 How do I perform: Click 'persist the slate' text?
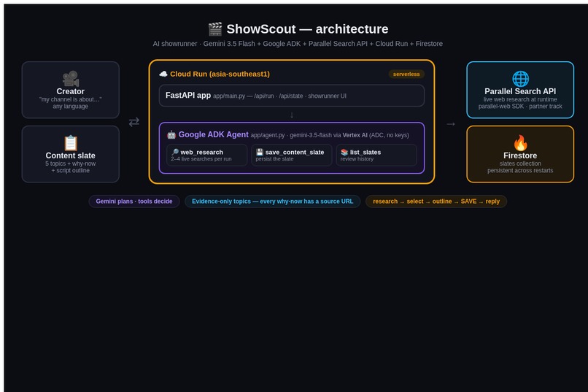pos(274,159)
